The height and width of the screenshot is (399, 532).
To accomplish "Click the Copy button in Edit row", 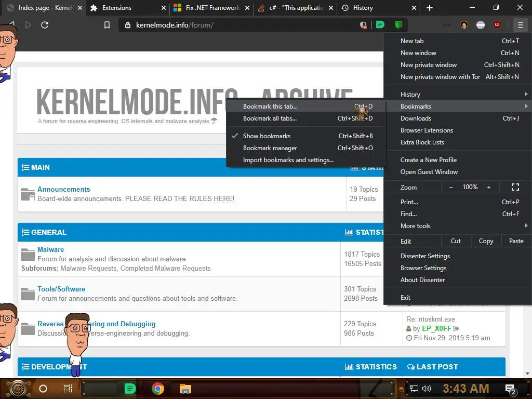I will (x=486, y=241).
